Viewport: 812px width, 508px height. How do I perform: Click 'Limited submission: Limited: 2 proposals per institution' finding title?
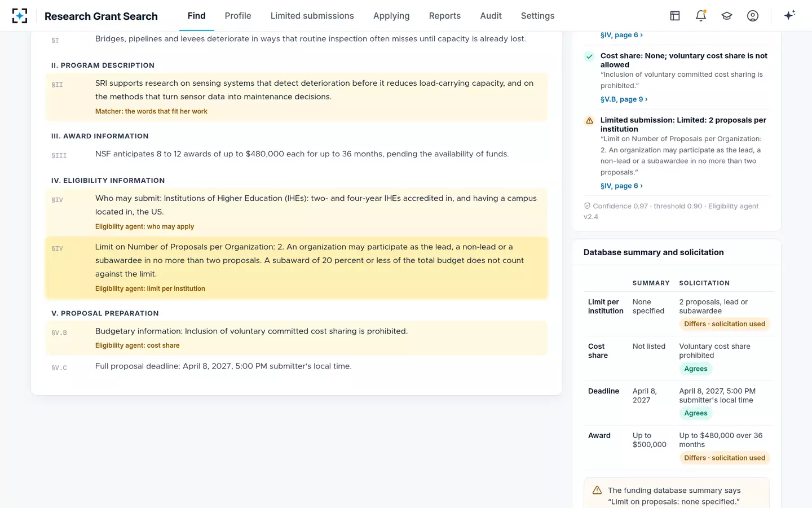coord(683,125)
